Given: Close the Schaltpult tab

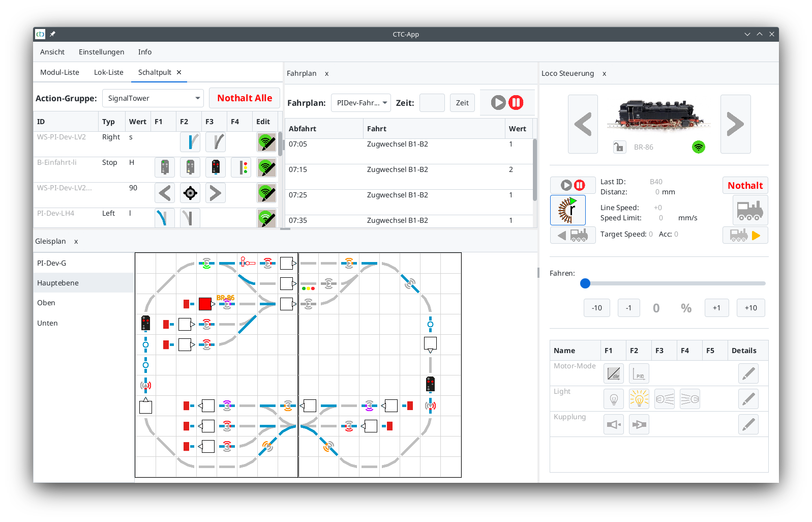Looking at the screenshot, I should click(179, 72).
